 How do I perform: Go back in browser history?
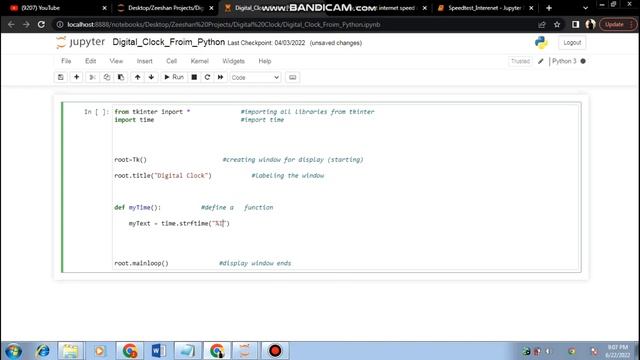point(11,24)
